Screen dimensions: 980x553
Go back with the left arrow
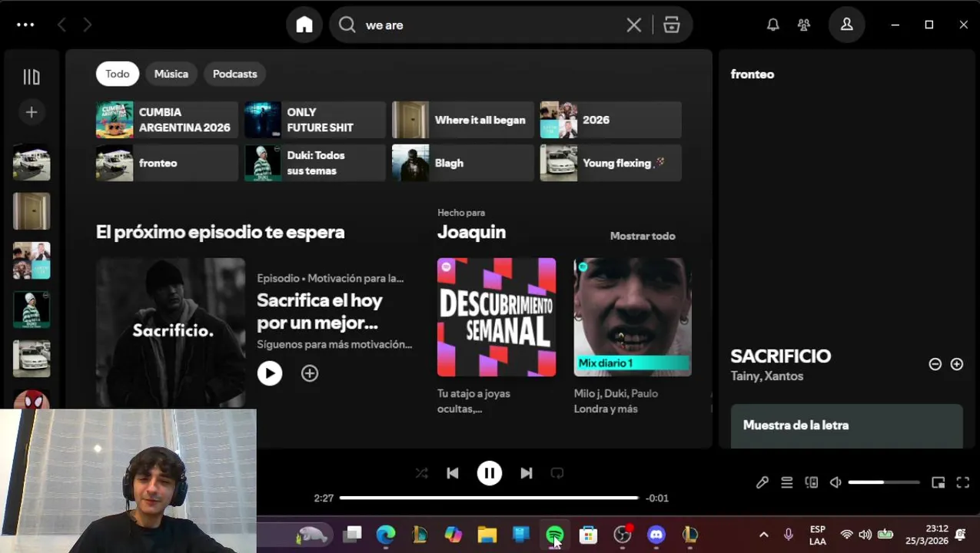click(61, 25)
